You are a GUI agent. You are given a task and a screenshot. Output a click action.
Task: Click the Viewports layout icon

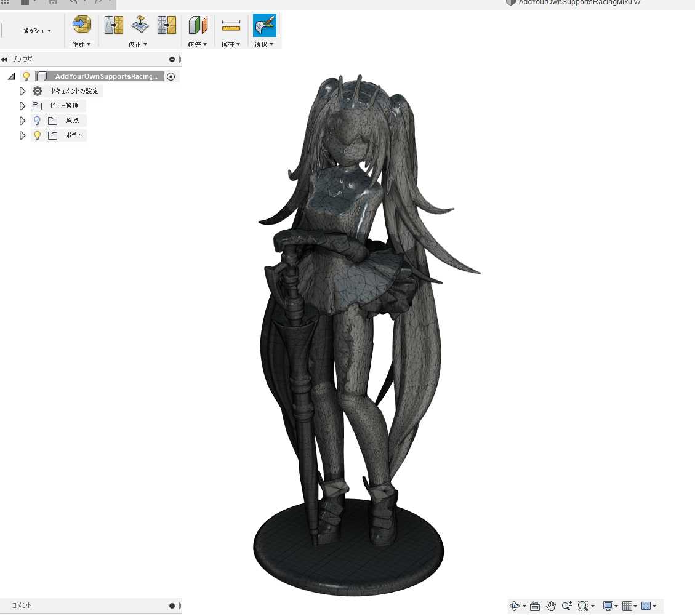[646, 606]
